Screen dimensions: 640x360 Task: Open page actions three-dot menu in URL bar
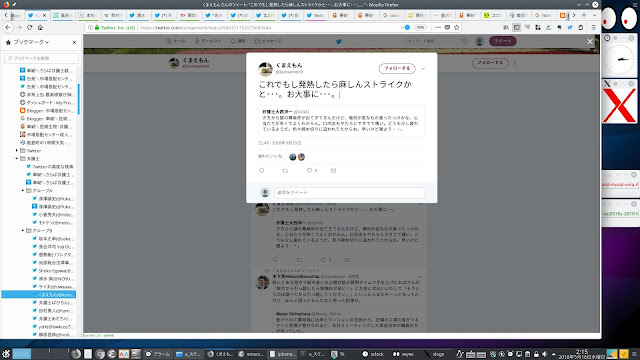(438, 27)
